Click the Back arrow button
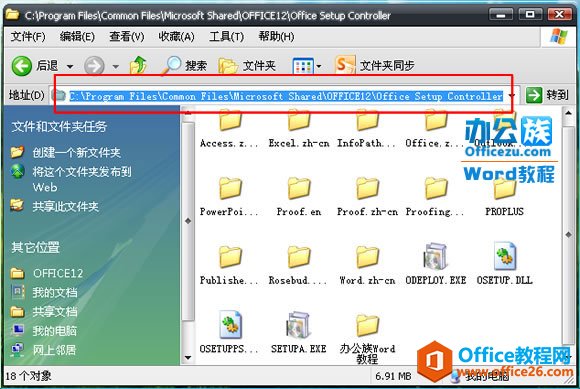Viewport: 580px width, 389px height. coord(21,66)
